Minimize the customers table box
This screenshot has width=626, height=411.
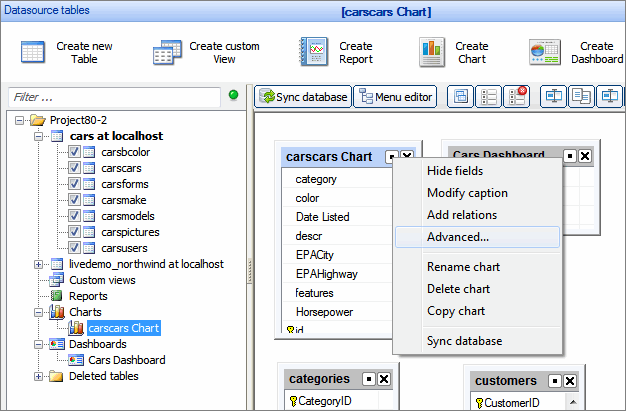(x=555, y=381)
